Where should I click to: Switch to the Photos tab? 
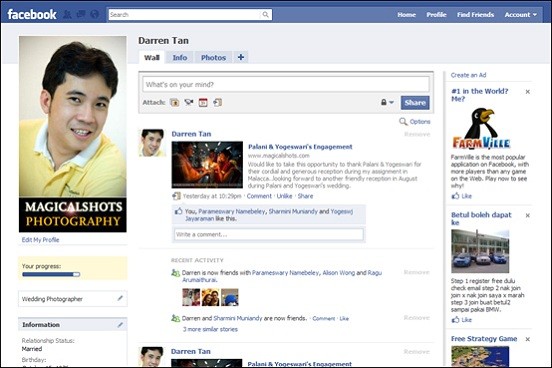click(x=213, y=57)
